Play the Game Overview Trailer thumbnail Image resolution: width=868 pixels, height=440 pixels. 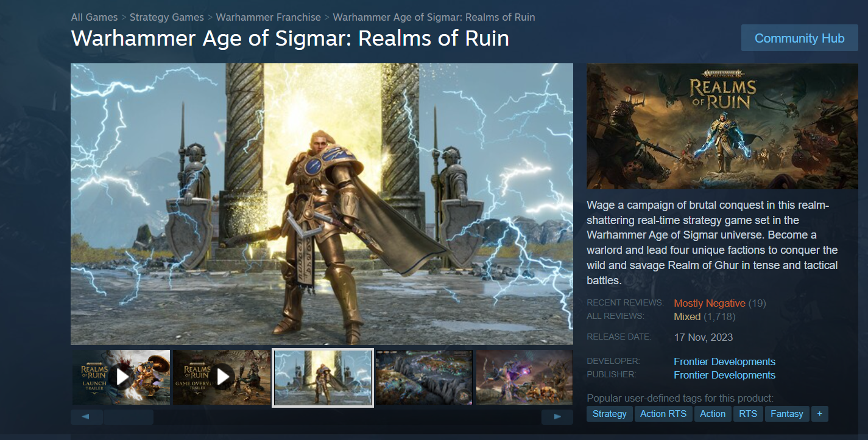click(222, 377)
